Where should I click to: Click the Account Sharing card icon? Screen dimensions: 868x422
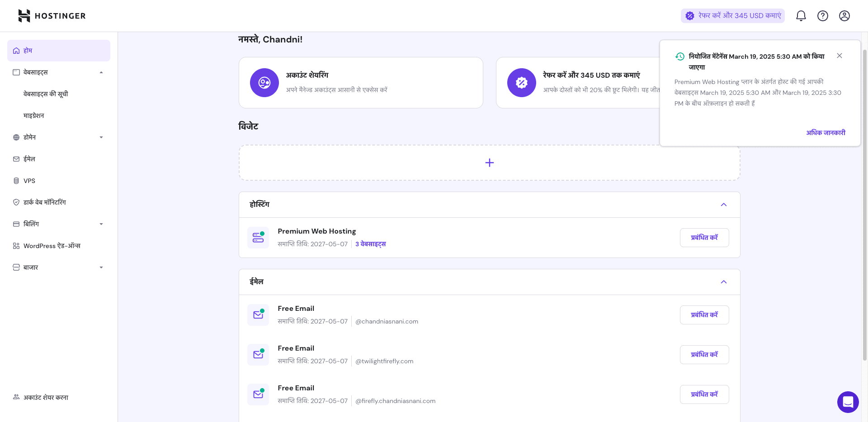tap(264, 83)
